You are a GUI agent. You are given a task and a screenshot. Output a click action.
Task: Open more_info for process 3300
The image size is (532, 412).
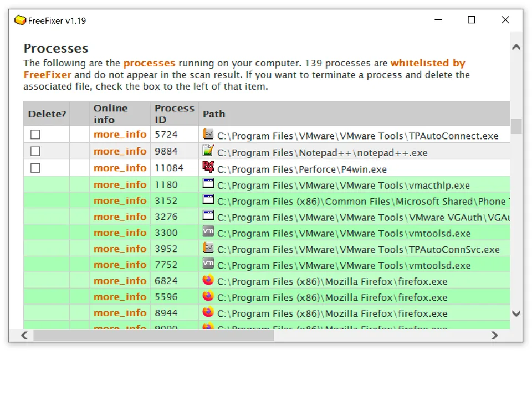click(x=120, y=233)
